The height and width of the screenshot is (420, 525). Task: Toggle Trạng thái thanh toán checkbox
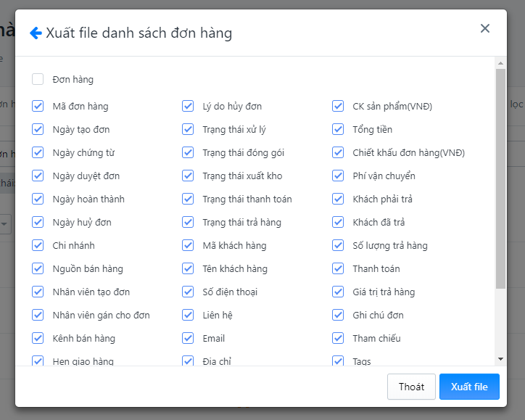188,199
